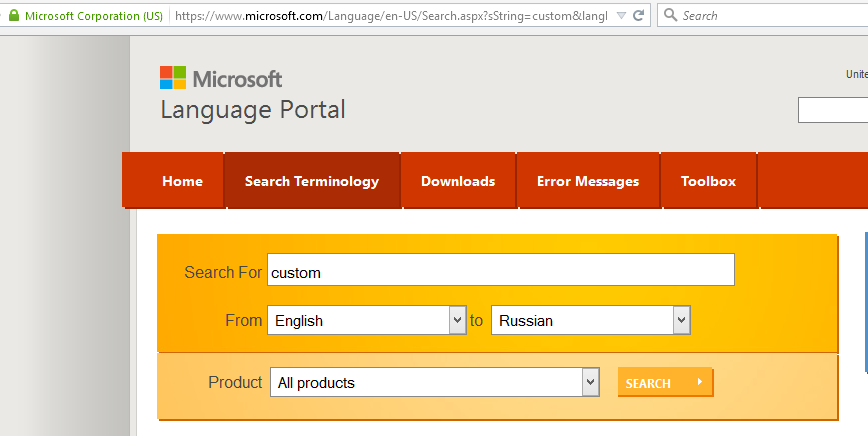
Task: Click the Search For text field containing custom
Action: tap(500, 270)
